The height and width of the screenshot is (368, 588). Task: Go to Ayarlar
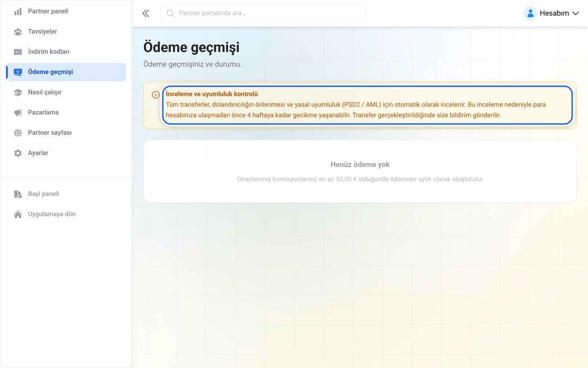[x=66, y=153]
